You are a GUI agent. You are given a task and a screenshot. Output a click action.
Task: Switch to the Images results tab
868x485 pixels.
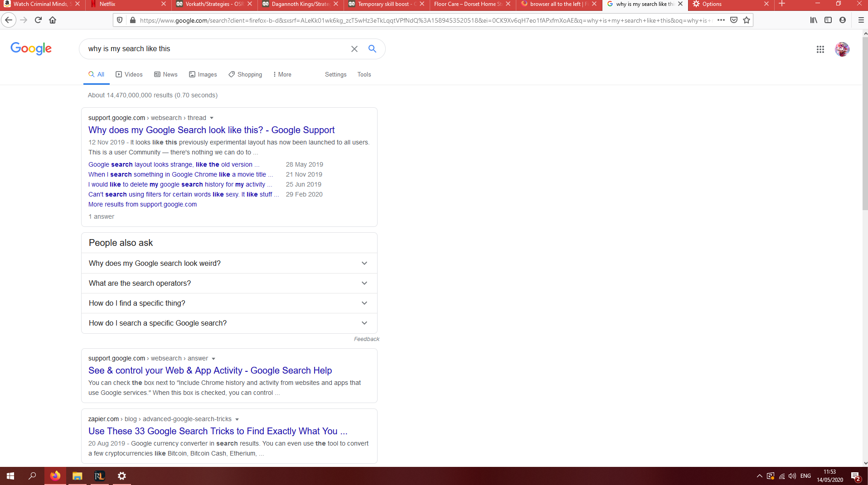203,74
